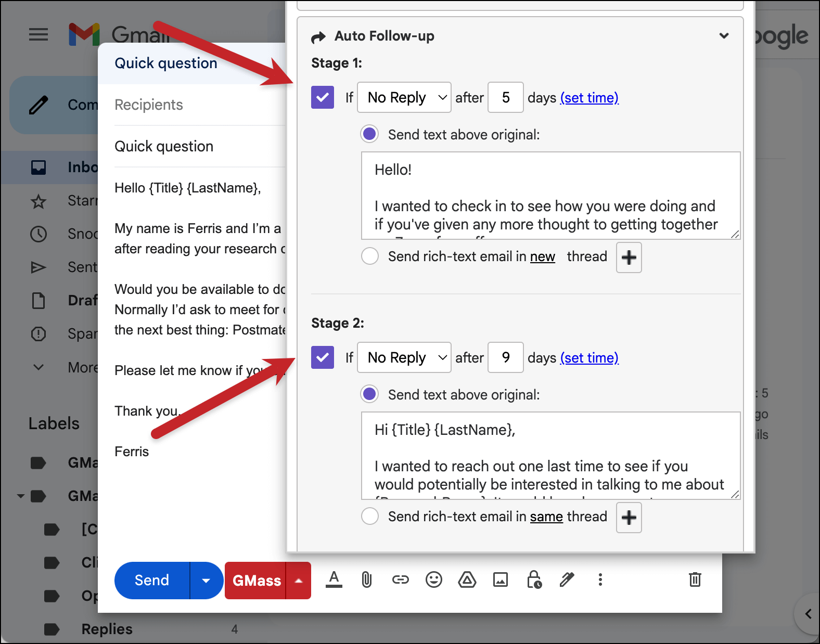This screenshot has width=820, height=644.
Task: Insert files using the Drive icon
Action: (x=467, y=579)
